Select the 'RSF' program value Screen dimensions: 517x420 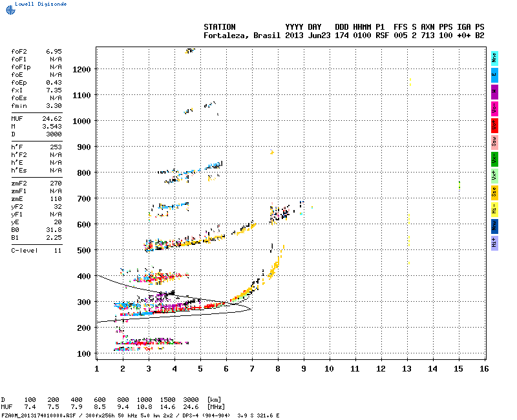coord(382,36)
